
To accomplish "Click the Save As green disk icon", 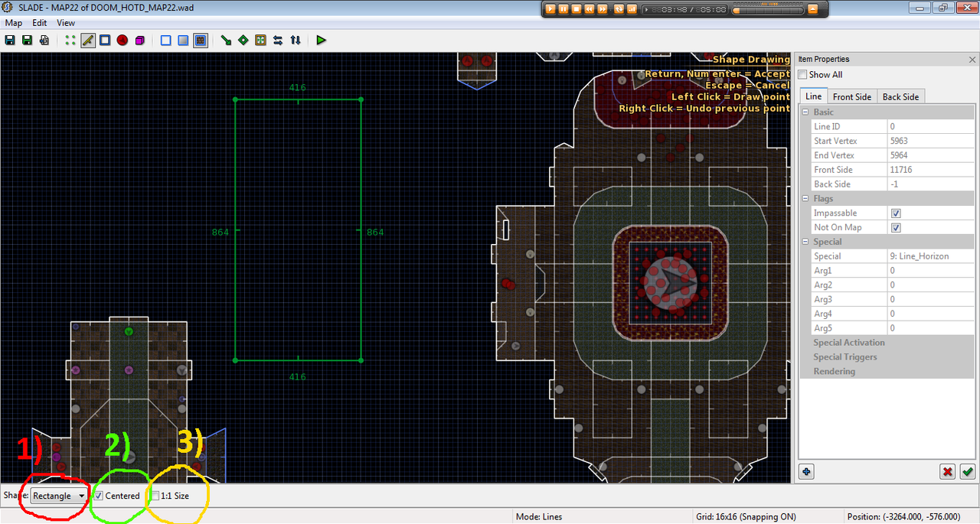I will coord(27,40).
